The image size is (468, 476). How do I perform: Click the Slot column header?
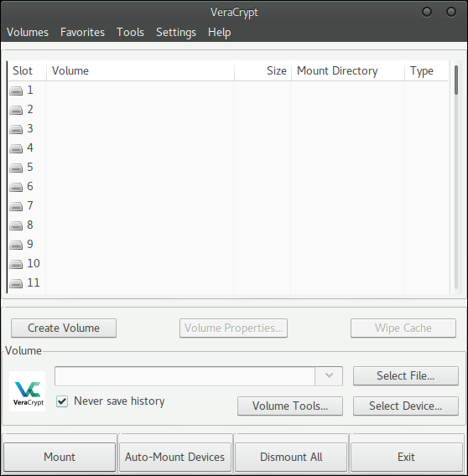tap(27, 70)
